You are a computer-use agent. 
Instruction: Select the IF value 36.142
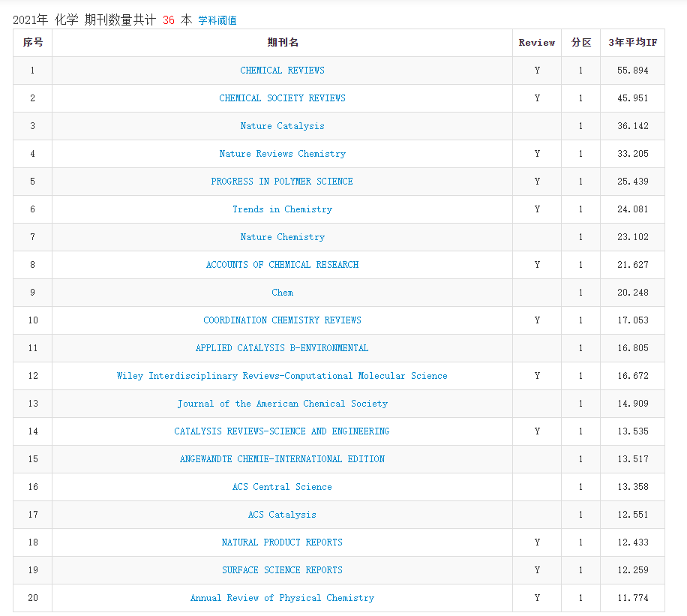(x=633, y=126)
